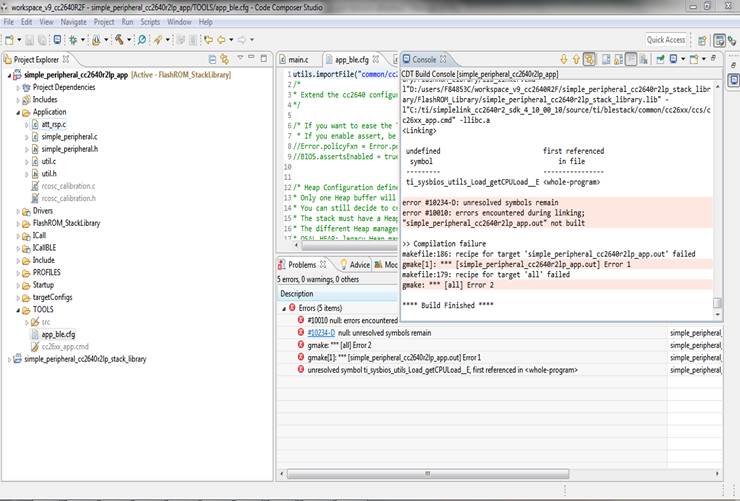Click console Previous Error up arrow
Screen dimensions: 740x501
(576, 59)
